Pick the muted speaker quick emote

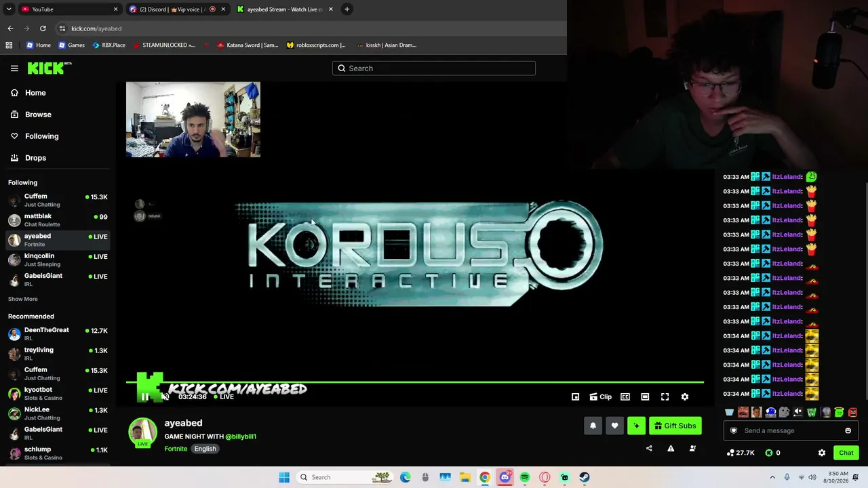coord(798,412)
